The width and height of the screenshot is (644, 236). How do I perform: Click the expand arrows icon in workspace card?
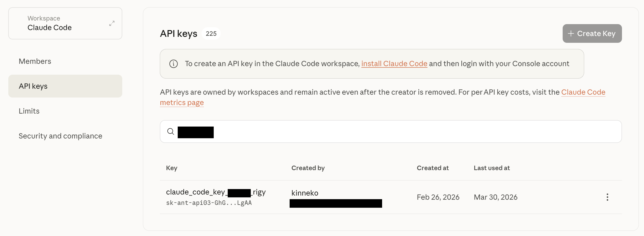coord(112,23)
